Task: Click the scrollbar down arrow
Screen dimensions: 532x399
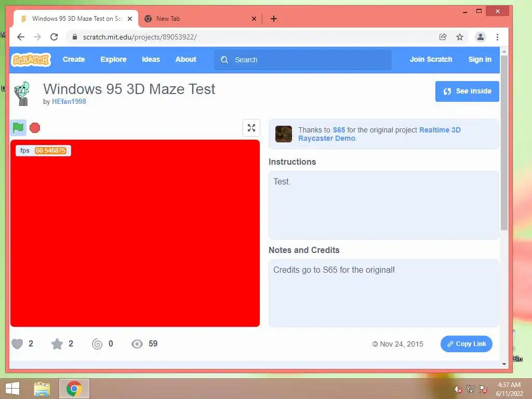Action: pyautogui.click(x=504, y=364)
